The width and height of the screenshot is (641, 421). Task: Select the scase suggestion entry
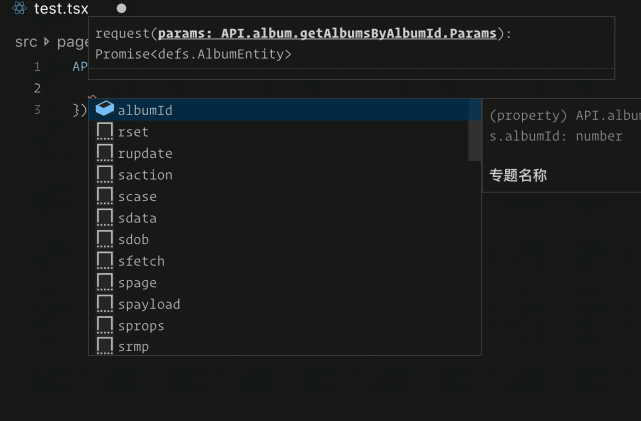(x=137, y=197)
